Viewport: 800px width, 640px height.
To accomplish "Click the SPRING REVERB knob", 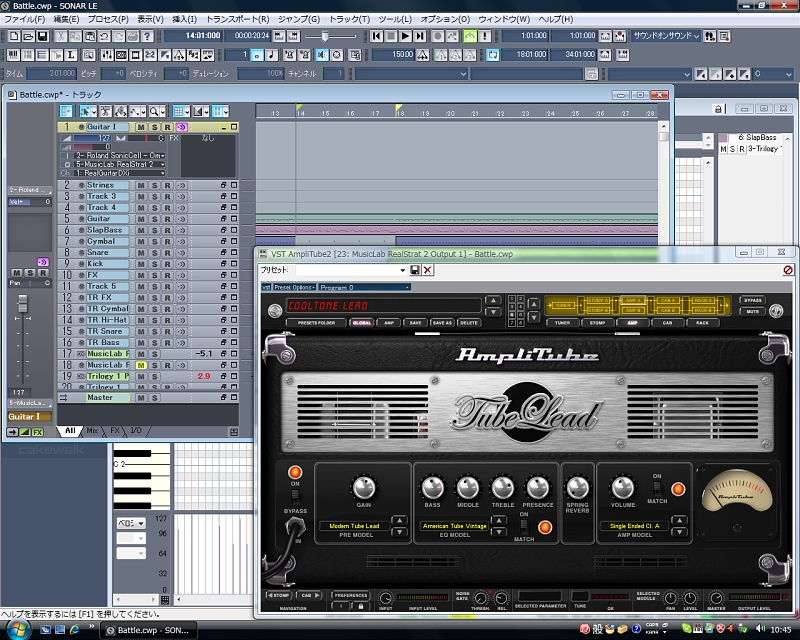I will (x=578, y=488).
